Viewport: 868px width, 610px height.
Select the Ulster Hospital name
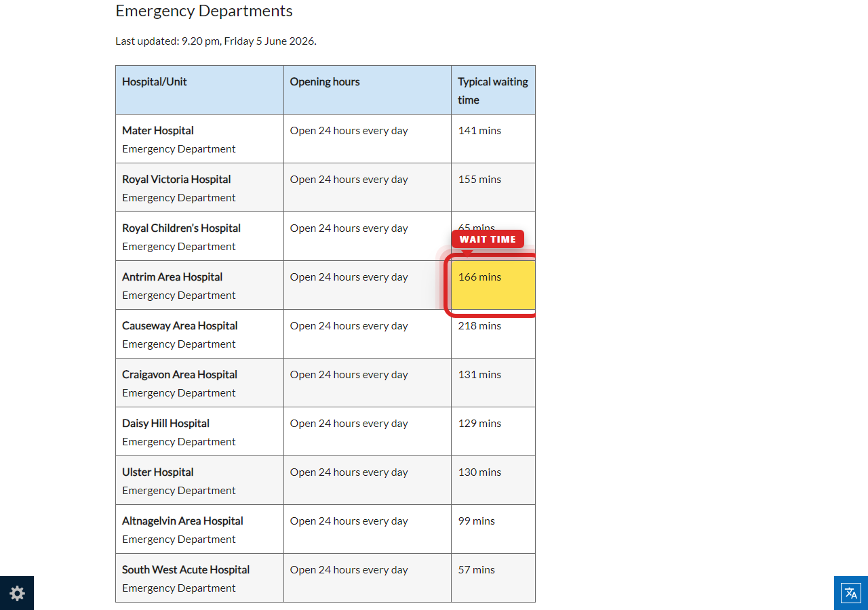pyautogui.click(x=158, y=472)
